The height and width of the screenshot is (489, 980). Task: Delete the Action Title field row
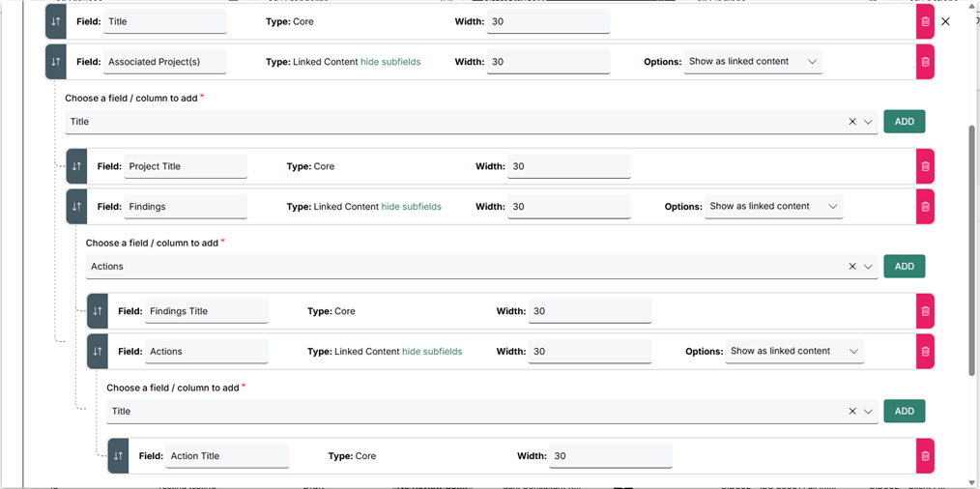(x=925, y=456)
